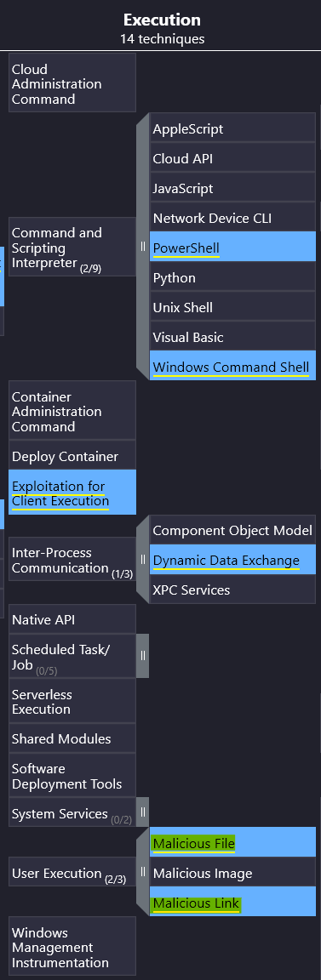321x980 pixels.
Task: Select the AppleScript sub-technique
Action: 232,128
